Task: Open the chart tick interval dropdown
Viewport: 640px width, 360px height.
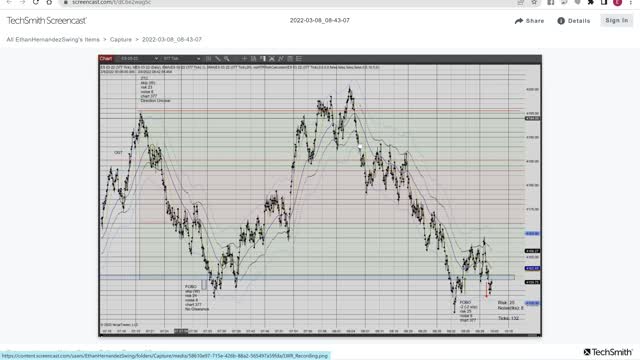Action: pos(182,59)
